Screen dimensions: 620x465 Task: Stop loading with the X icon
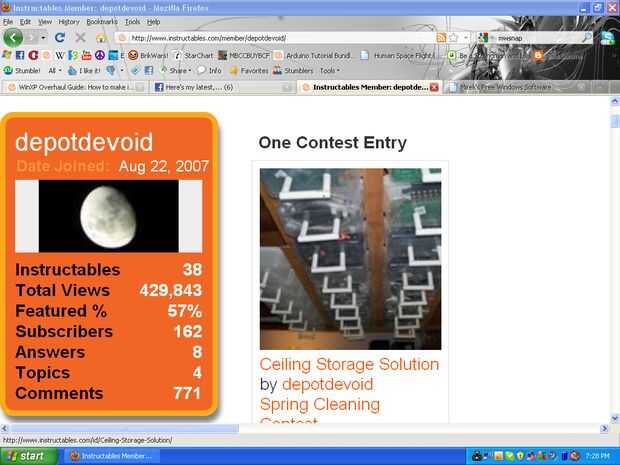[80, 38]
